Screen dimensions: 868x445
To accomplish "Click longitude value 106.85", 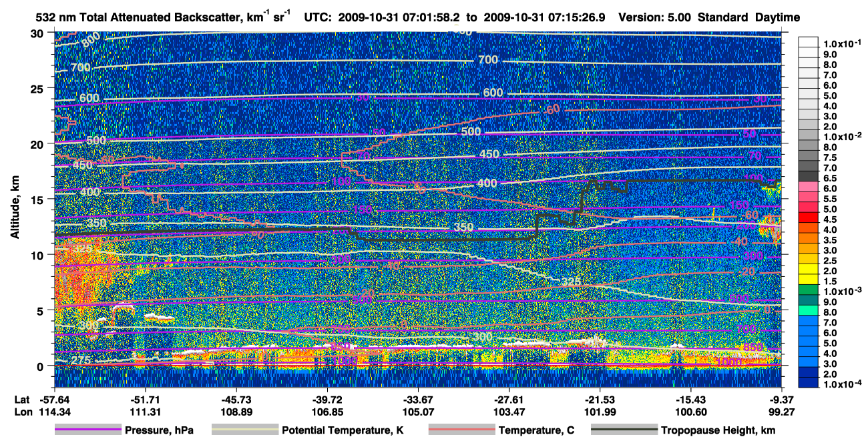I will click(x=327, y=412).
